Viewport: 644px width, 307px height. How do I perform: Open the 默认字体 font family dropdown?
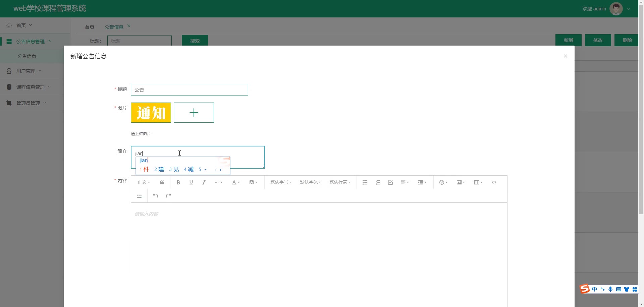pyautogui.click(x=310, y=182)
